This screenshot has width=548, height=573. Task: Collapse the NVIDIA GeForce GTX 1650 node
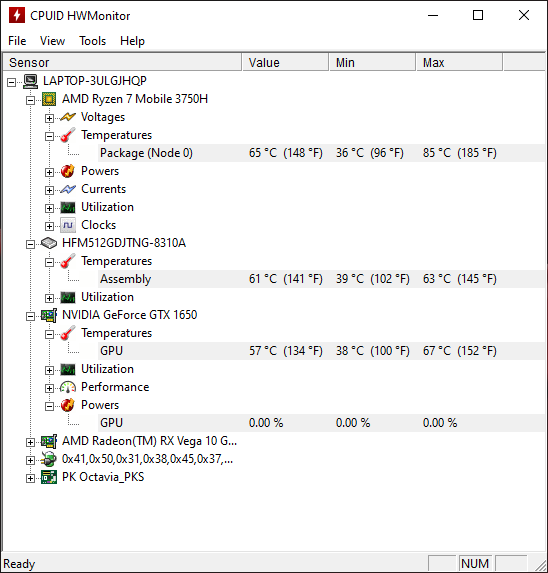(x=30, y=316)
